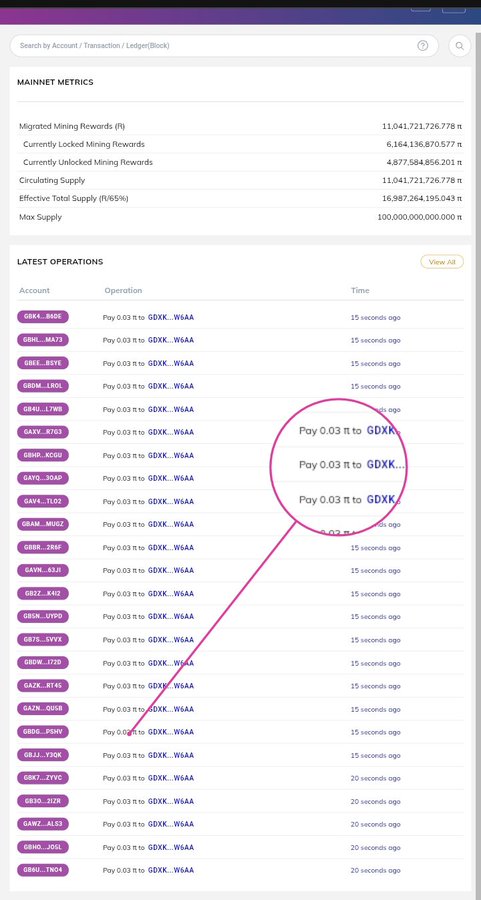The height and width of the screenshot is (900, 481).
Task: Click the LATEST OPERATIONS heading
Action: click(60, 262)
